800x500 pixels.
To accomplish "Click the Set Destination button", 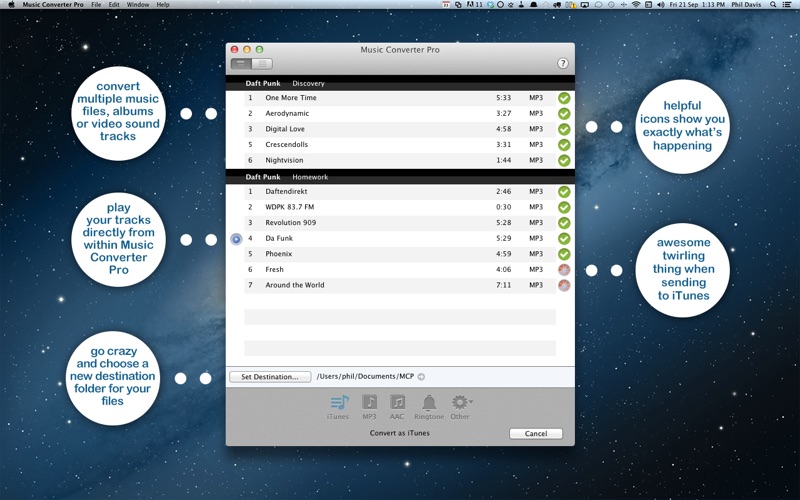I will click(x=270, y=377).
